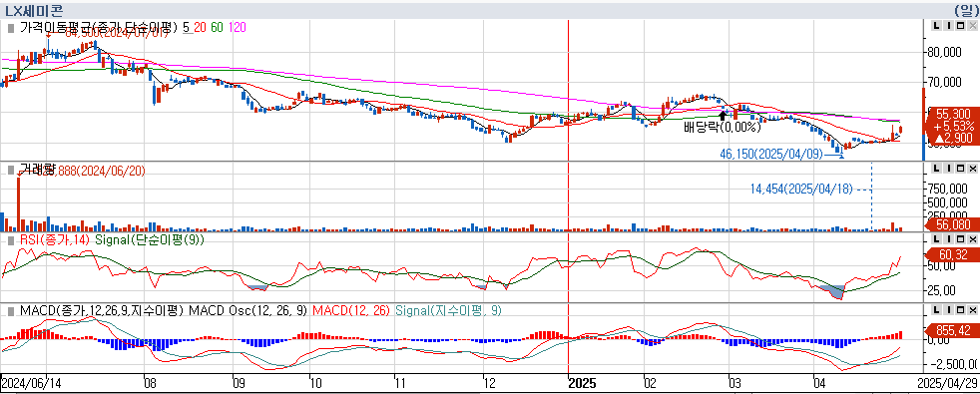This screenshot has height=394, width=980.
Task: Click the gray square beside 가격이동평균 label
Action: tap(10, 28)
